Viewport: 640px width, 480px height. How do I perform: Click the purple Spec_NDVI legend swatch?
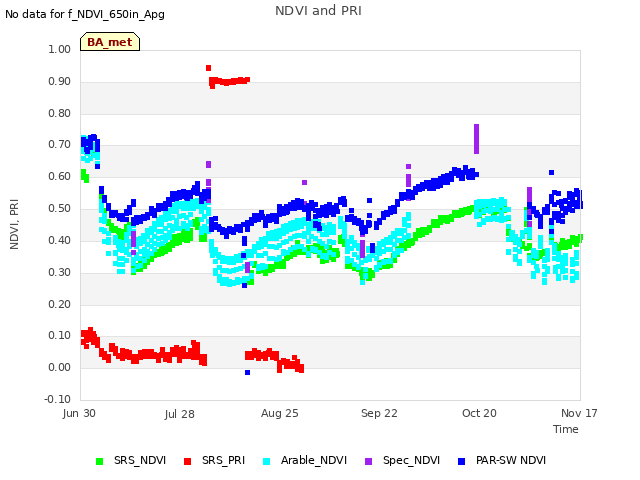[368, 461]
